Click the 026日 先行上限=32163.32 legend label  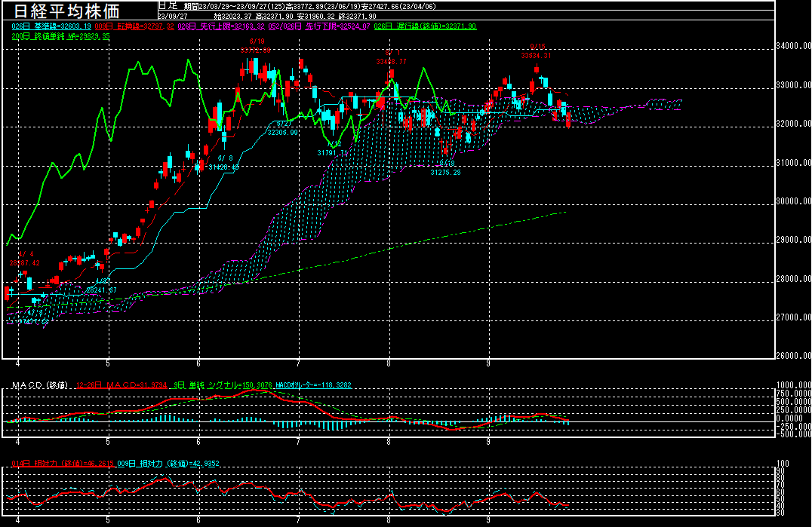pyautogui.click(x=221, y=26)
